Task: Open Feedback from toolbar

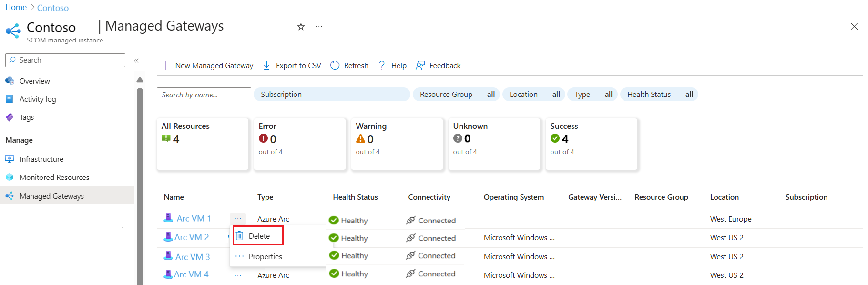Action: pyautogui.click(x=439, y=65)
